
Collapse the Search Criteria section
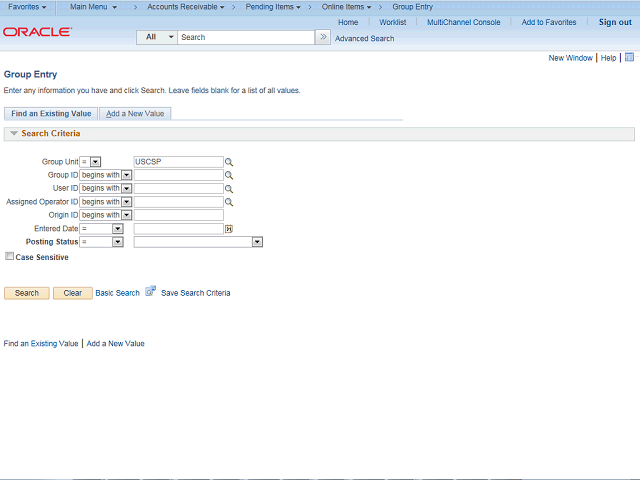tap(14, 133)
